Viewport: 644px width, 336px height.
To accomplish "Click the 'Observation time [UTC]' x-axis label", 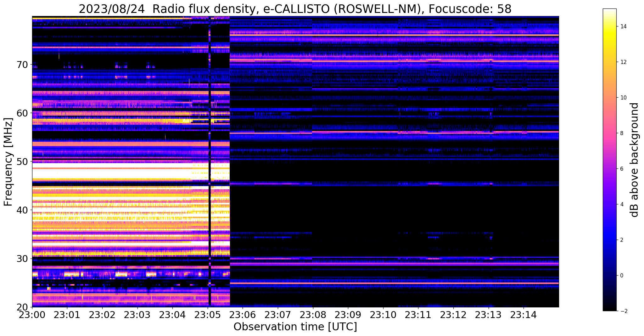I will [295, 327].
